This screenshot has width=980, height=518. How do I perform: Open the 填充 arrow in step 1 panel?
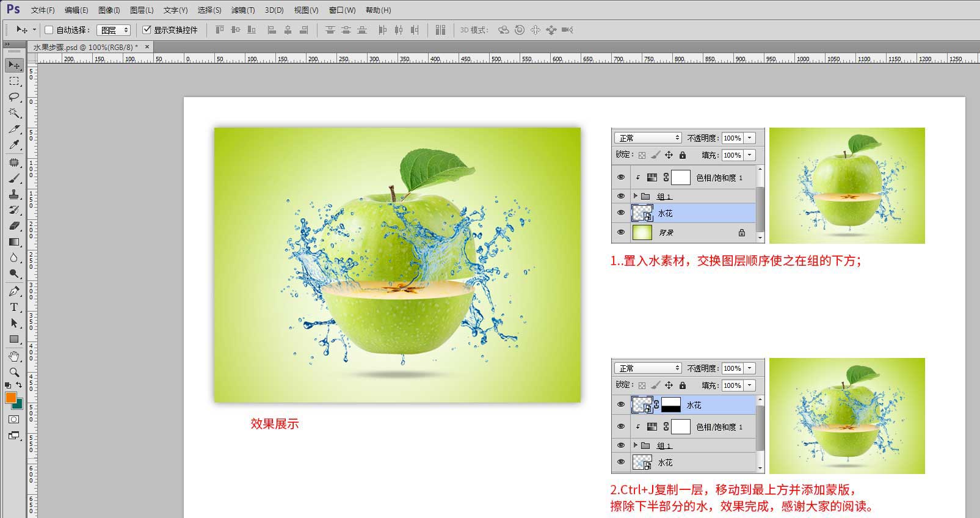click(x=750, y=155)
